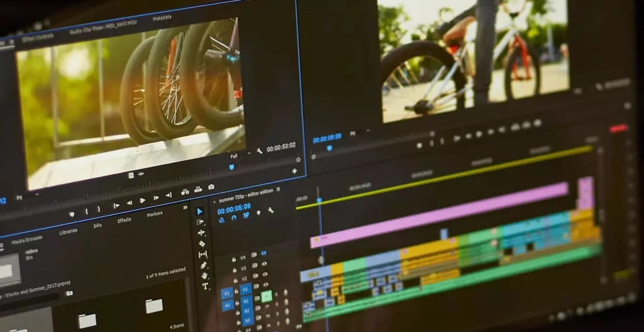Click the timeline playhead handle
The width and height of the screenshot is (644, 332).
click(318, 200)
